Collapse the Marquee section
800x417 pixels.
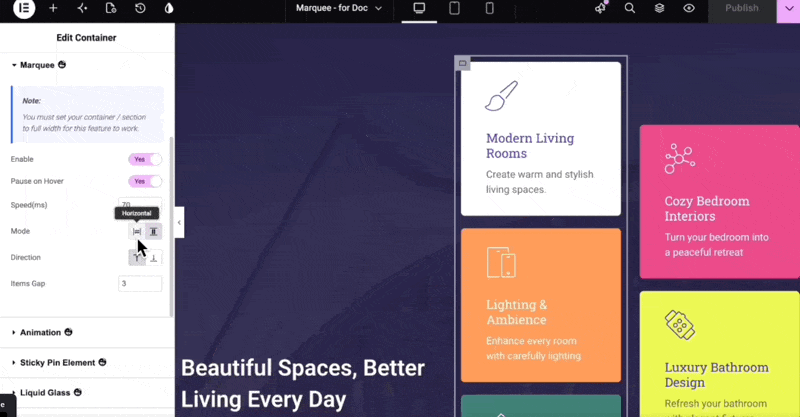(x=37, y=65)
